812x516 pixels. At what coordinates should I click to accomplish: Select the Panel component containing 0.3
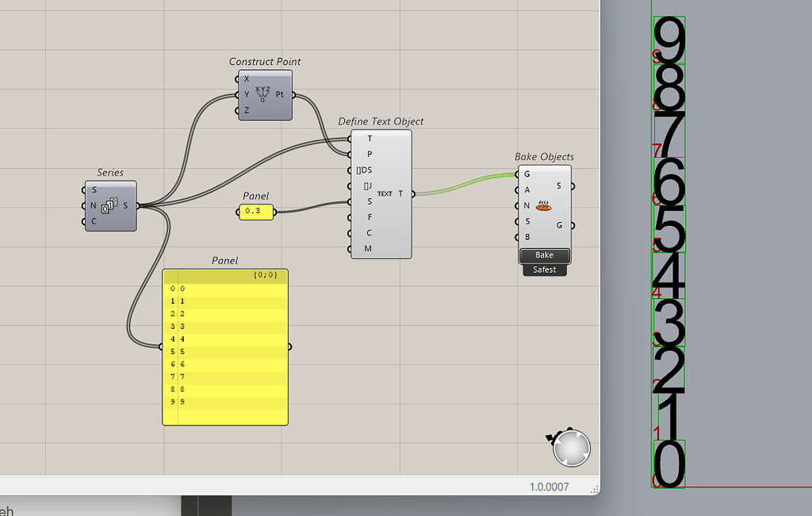click(255, 212)
